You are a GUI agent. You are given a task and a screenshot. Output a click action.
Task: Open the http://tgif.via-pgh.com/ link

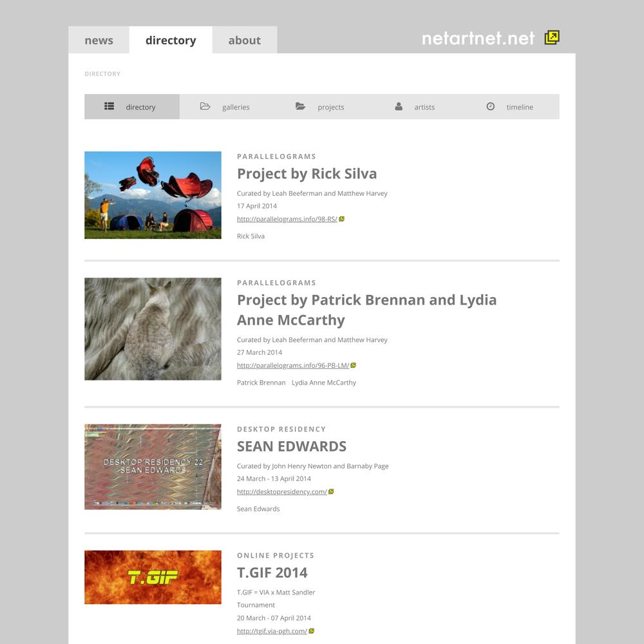coord(272,631)
